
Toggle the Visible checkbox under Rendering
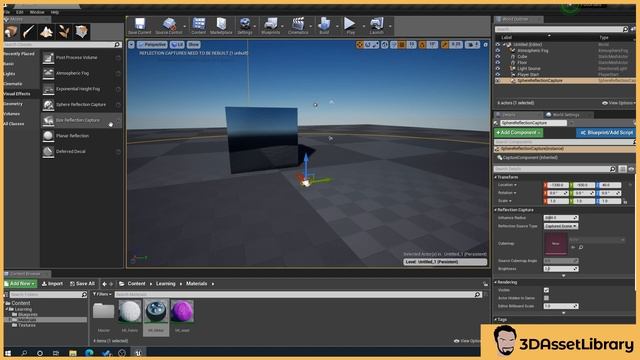tap(546, 290)
